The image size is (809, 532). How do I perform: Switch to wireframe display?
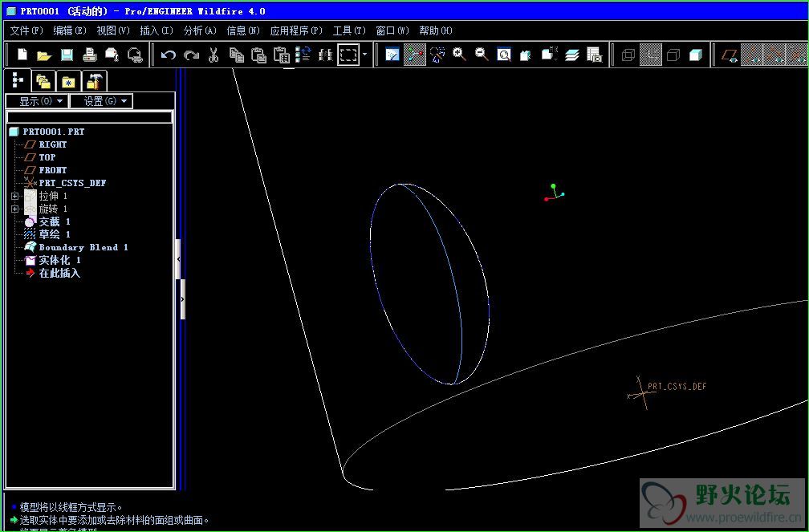628,55
